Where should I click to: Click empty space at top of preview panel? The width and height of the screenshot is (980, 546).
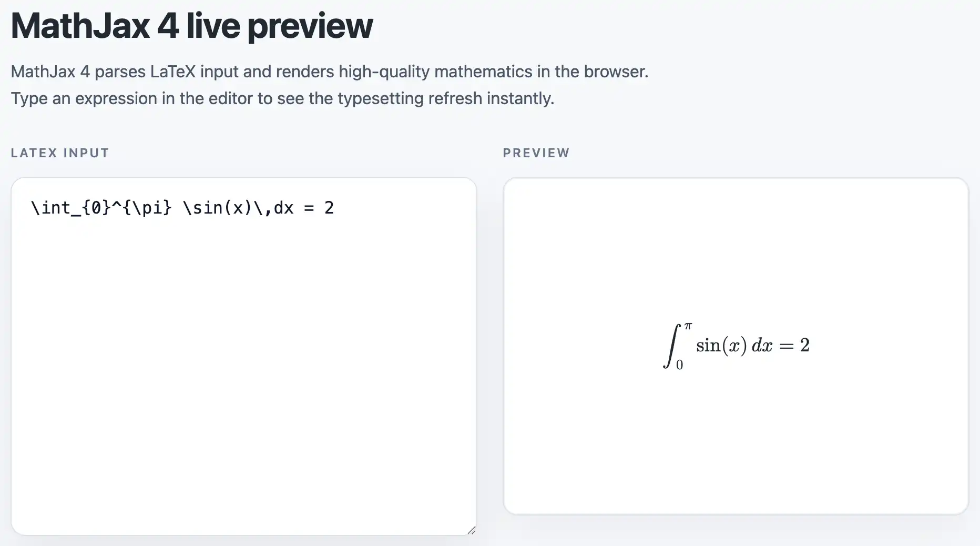tap(736, 210)
